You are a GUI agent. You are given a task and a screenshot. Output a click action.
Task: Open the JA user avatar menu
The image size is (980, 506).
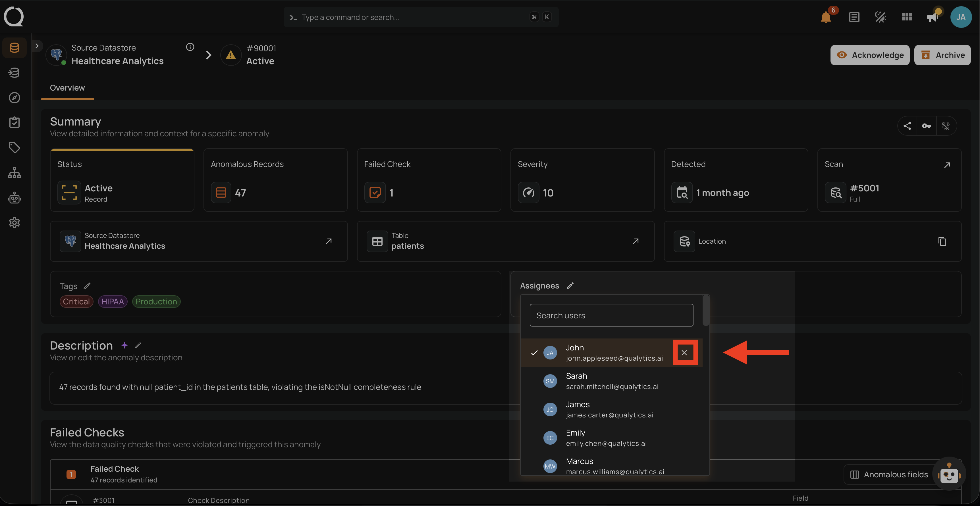pos(961,17)
